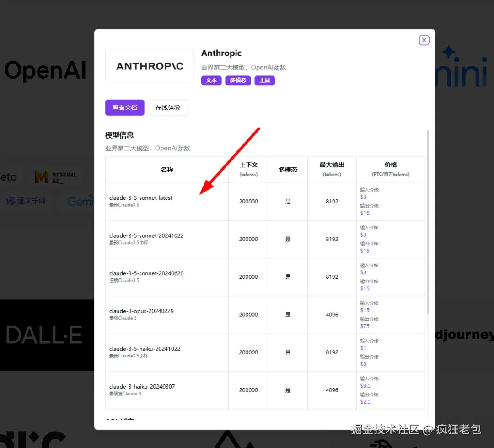Screen dimensions: 494x448
Task: Select the 多模态 tag
Action: tap(238, 80)
